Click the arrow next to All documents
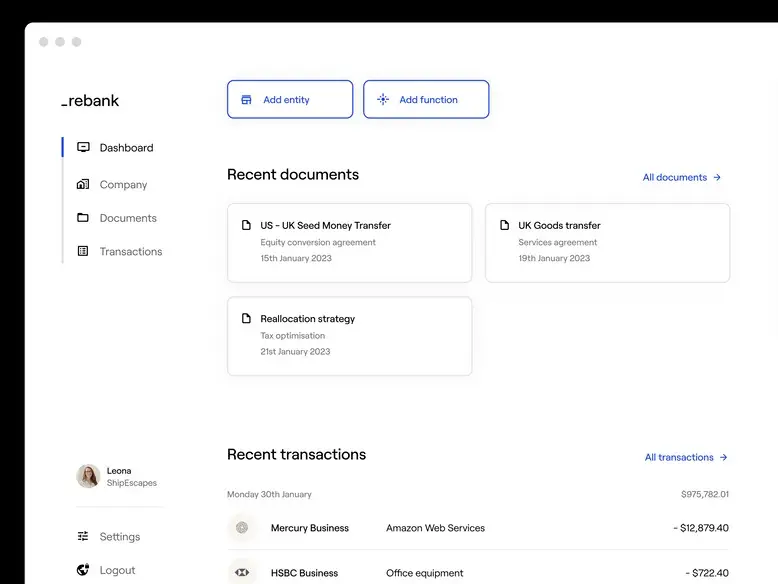Viewport: 778px width, 584px height. tap(717, 177)
